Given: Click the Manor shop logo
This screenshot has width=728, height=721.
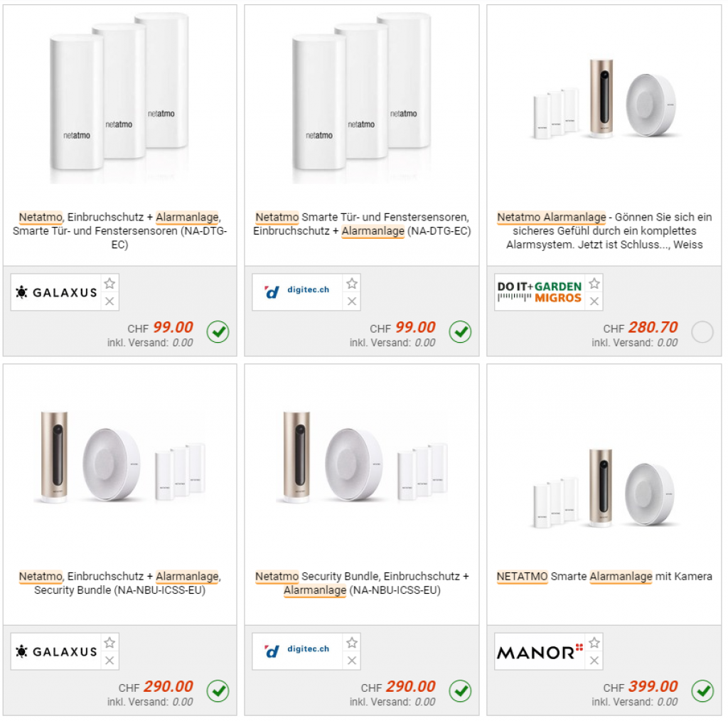Looking at the screenshot, I should pos(540,652).
